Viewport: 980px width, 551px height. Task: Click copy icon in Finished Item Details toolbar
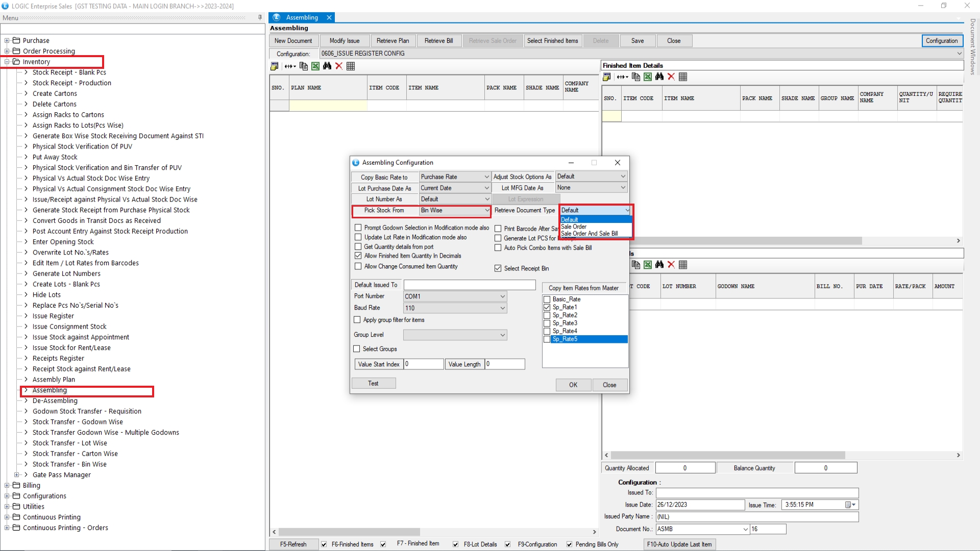(635, 77)
